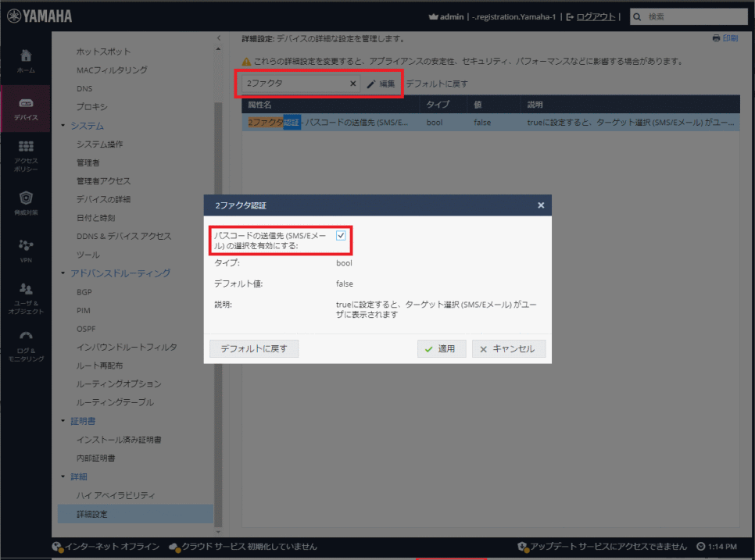
Task: Collapse the アドバンスドルーティング section
Action: (x=63, y=273)
